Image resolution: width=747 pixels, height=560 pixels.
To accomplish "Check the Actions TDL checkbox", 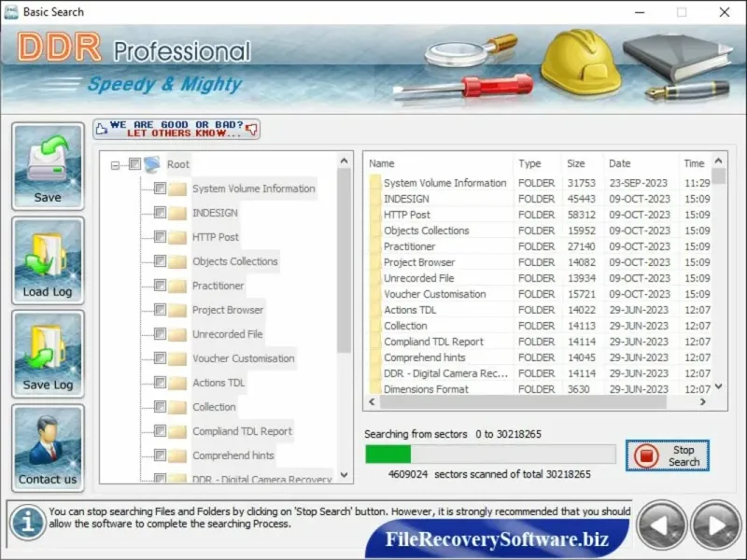I will tap(160, 383).
